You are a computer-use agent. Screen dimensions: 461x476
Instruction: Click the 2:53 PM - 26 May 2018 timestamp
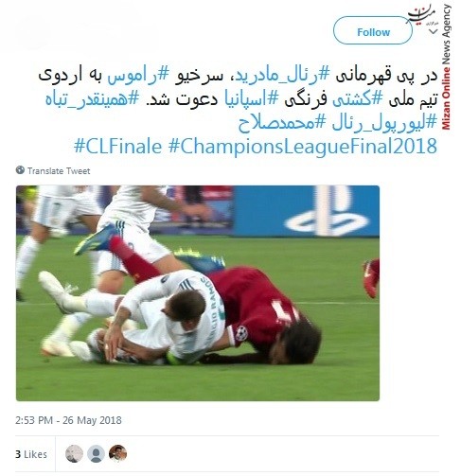point(68,420)
